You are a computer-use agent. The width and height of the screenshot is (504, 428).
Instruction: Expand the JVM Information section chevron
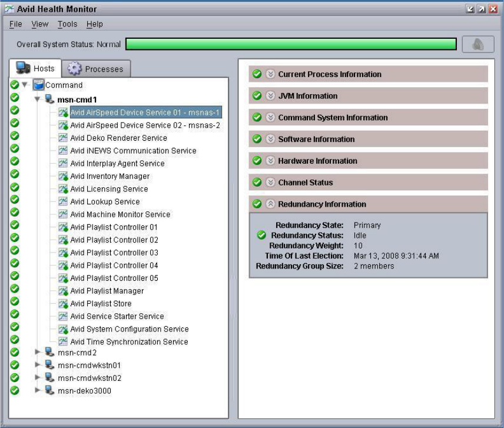(270, 96)
